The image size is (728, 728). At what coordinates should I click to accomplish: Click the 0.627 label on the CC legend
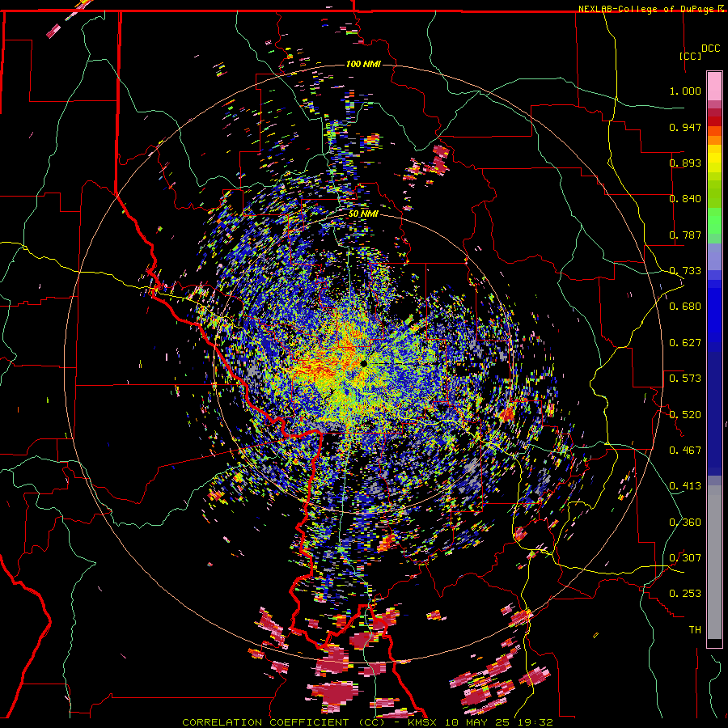(685, 343)
